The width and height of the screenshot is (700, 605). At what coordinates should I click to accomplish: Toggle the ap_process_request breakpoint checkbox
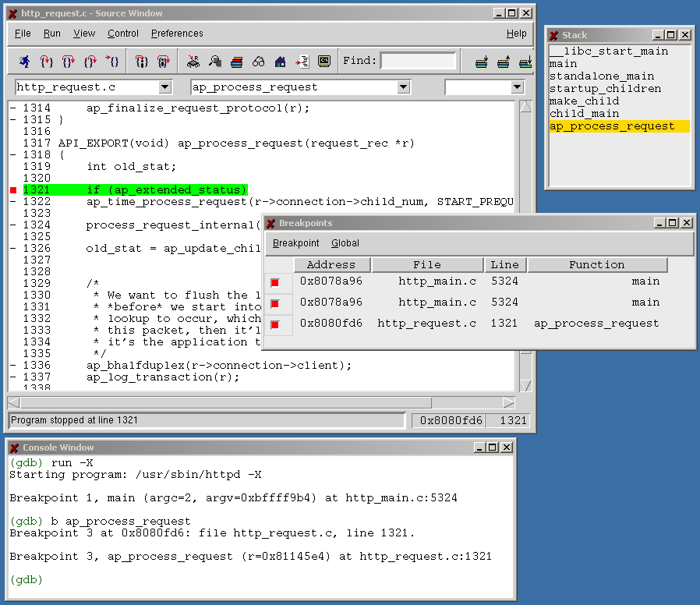pos(275,324)
